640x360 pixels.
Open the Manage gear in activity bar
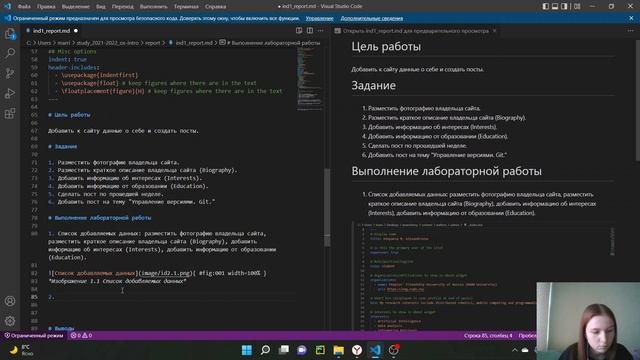(x=10, y=321)
